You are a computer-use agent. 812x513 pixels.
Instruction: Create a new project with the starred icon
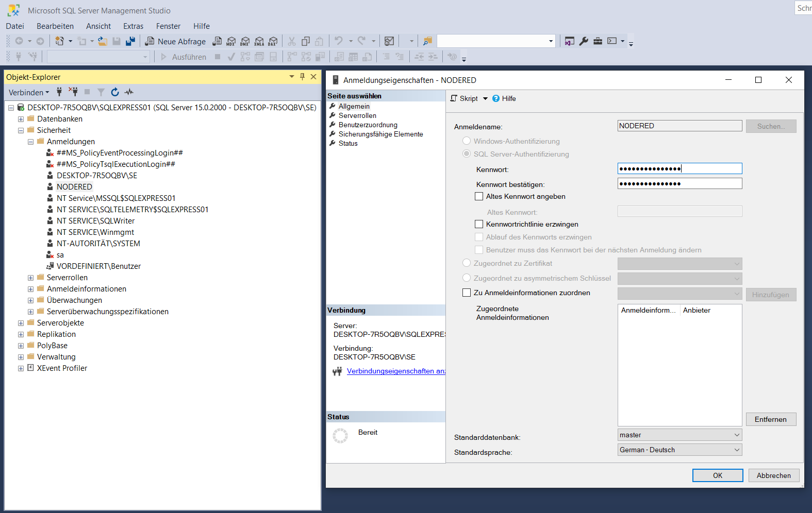pos(60,41)
